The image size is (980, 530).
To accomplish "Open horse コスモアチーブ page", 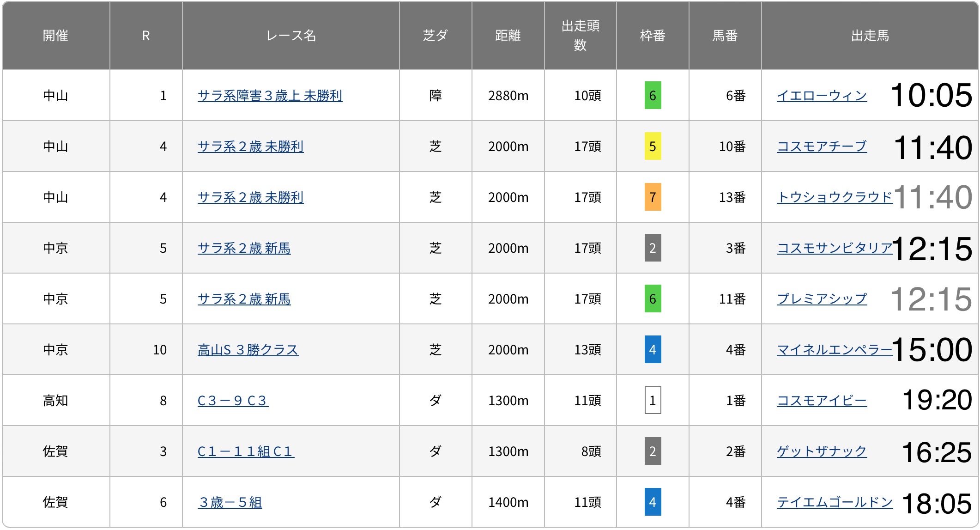I will pyautogui.click(x=822, y=146).
